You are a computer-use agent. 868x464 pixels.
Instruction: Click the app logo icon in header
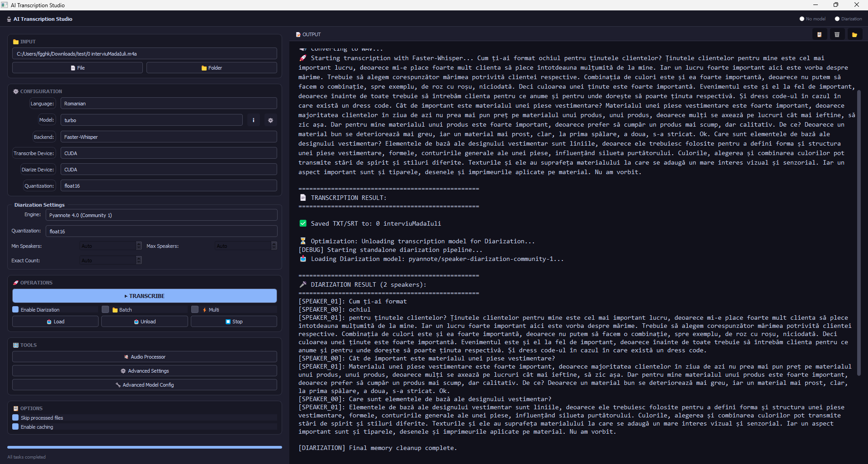[x=9, y=19]
